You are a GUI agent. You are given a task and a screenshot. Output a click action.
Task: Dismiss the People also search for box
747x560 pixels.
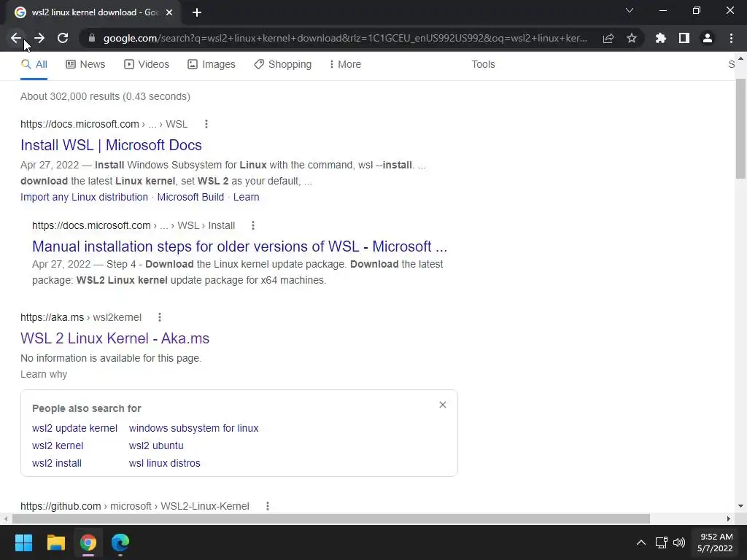coord(443,405)
